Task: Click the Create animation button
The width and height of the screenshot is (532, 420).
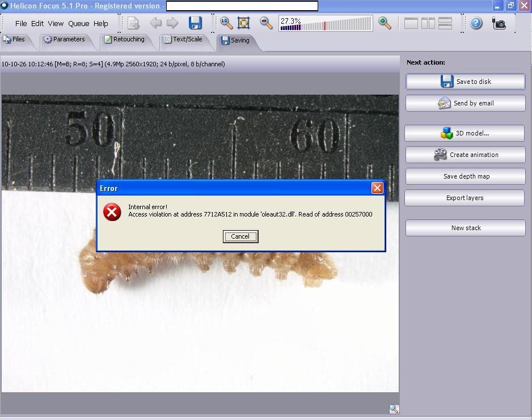Action: (465, 155)
